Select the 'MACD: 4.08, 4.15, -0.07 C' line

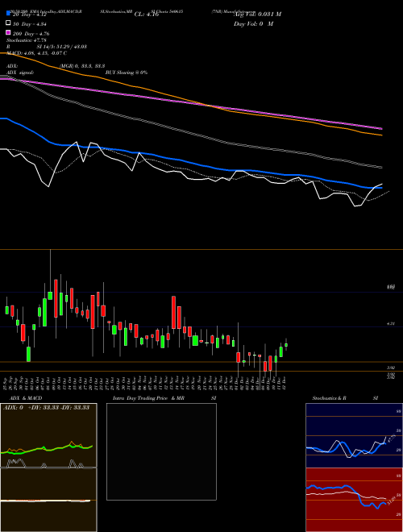36,53
